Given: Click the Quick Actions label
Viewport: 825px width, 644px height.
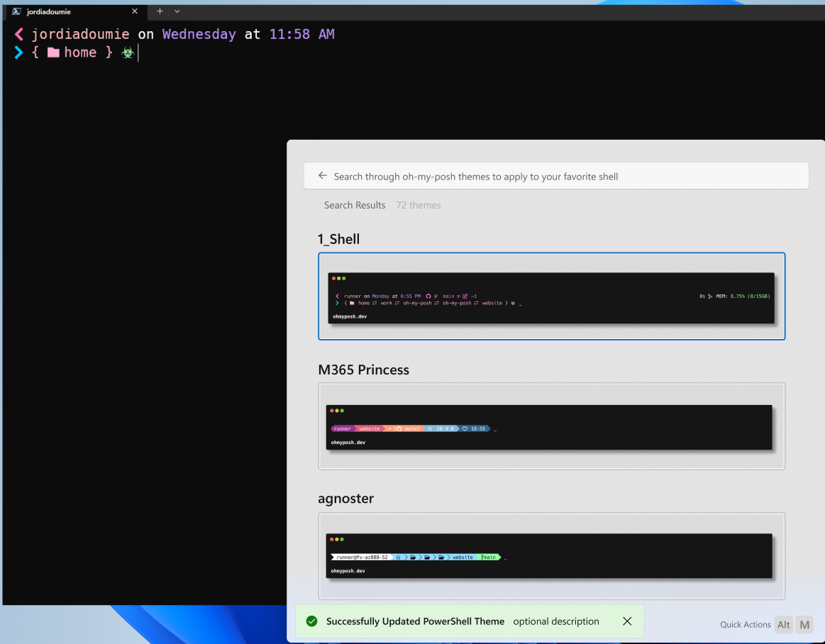Looking at the screenshot, I should coord(745,625).
